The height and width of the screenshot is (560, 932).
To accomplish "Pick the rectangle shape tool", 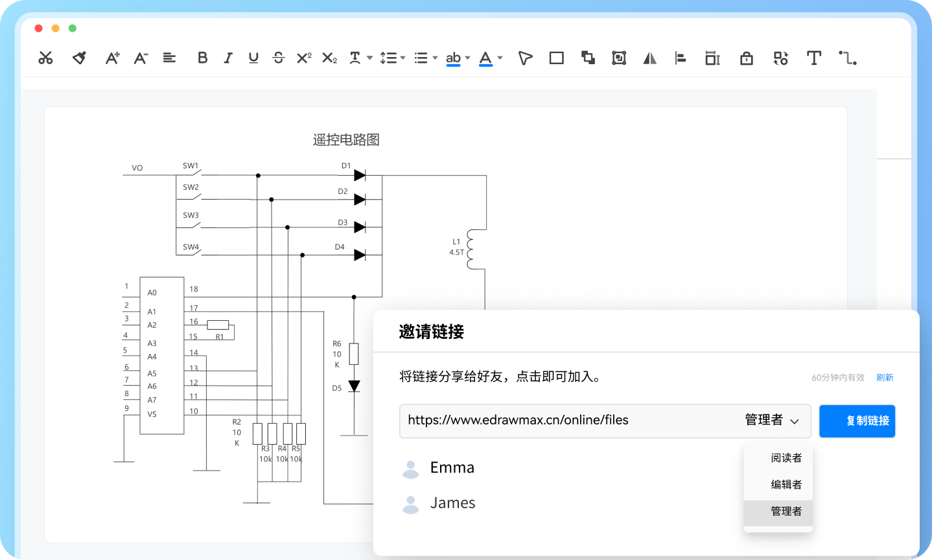I will 556,58.
